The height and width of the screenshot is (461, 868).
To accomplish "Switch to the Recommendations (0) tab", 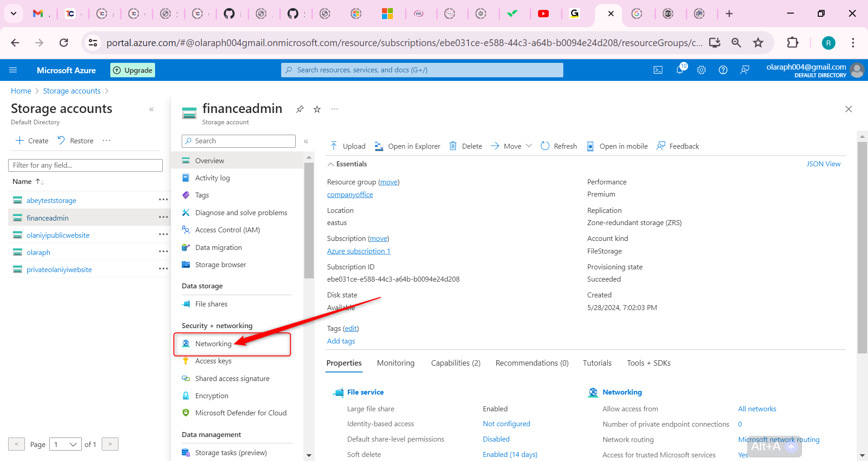I will 532,363.
